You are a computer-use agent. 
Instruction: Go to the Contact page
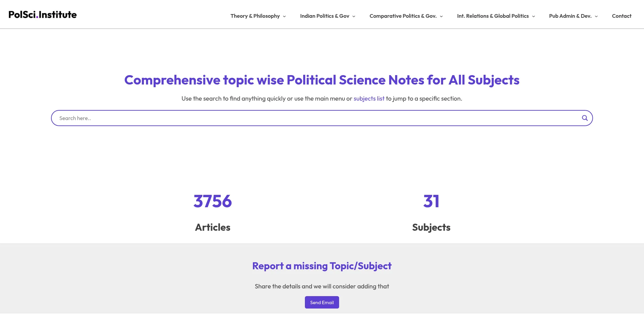tap(622, 16)
